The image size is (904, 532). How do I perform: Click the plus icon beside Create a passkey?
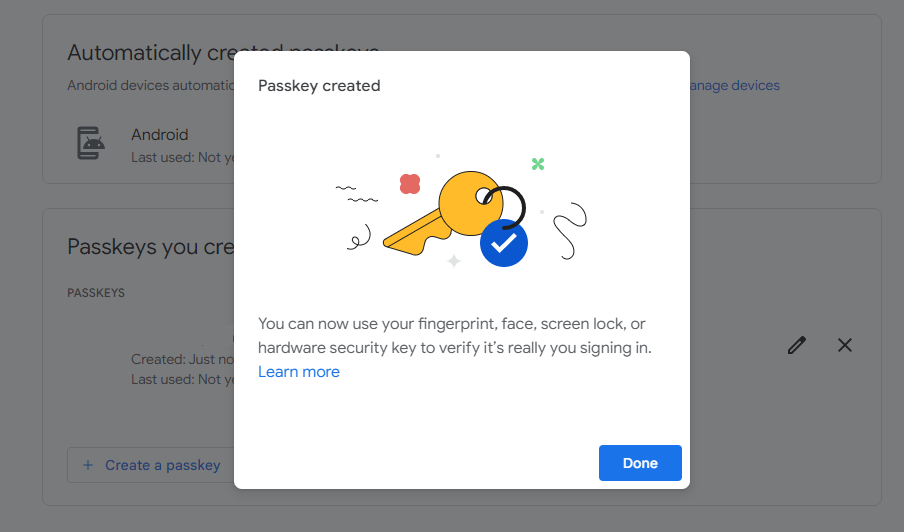click(x=88, y=465)
